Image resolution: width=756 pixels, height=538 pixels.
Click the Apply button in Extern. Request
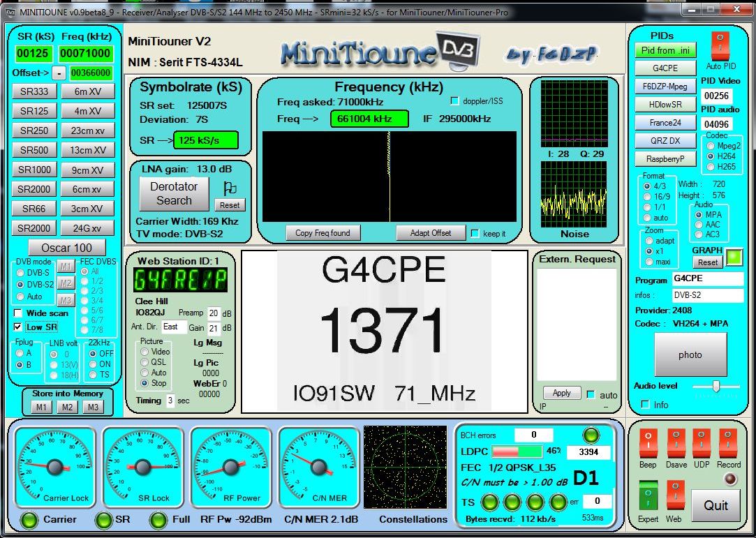[x=562, y=393]
